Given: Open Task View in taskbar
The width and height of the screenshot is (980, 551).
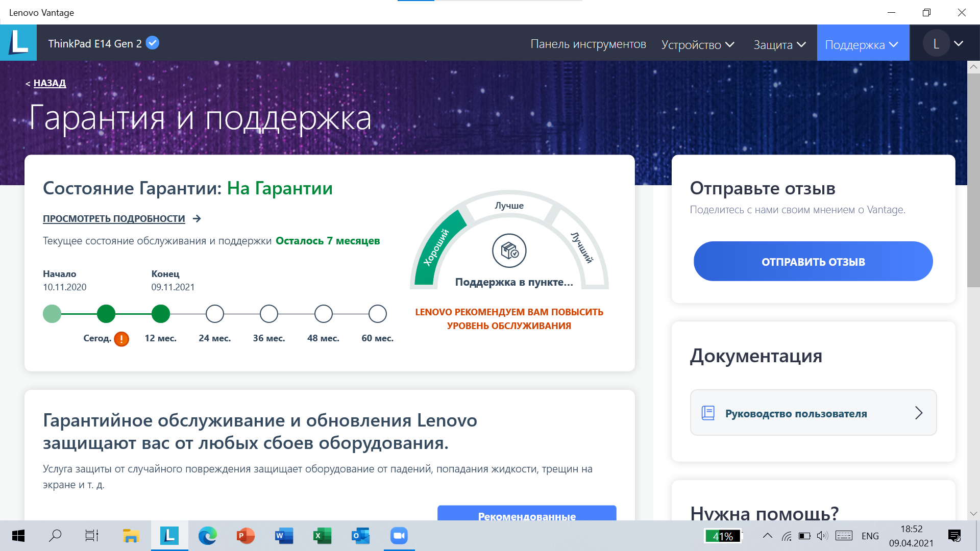Looking at the screenshot, I should [92, 536].
